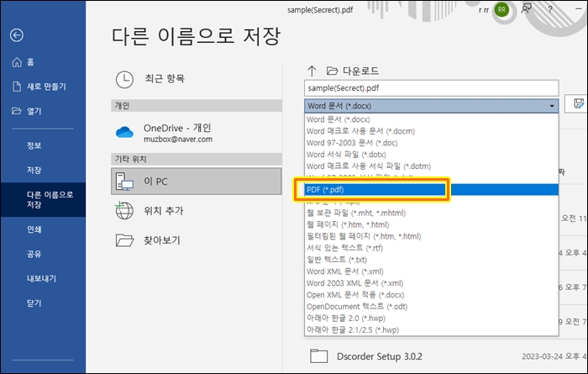The image size is (588, 374).
Task: Select 다른 이름으로 저장 menu item
Action: tap(43, 199)
